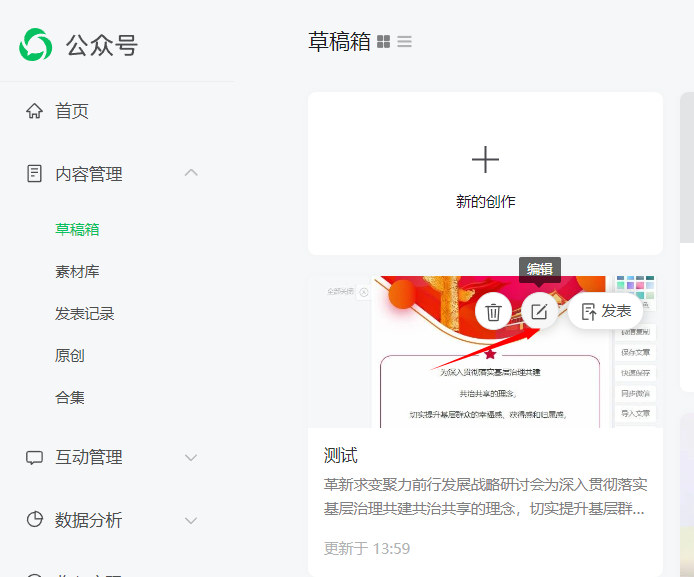Screen dimensions: 694x577
Task: Expand the 互动管理 section chevron
Action: pyautogui.click(x=192, y=458)
